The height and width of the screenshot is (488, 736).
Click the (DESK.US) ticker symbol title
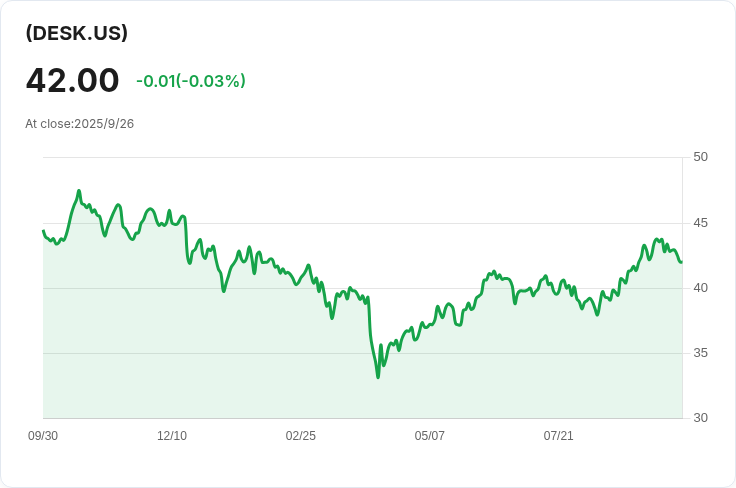point(77,33)
